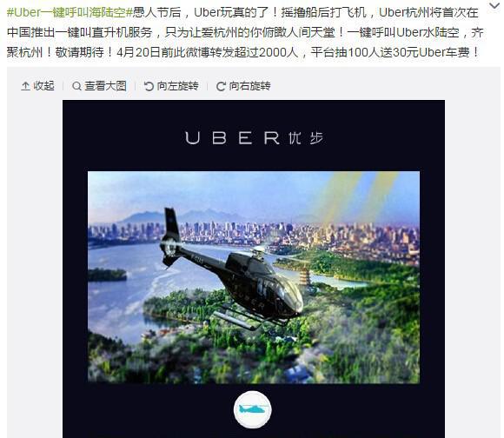Click the 优步 Chinese characters in the logo
The image size is (504, 438).
[x=306, y=138]
